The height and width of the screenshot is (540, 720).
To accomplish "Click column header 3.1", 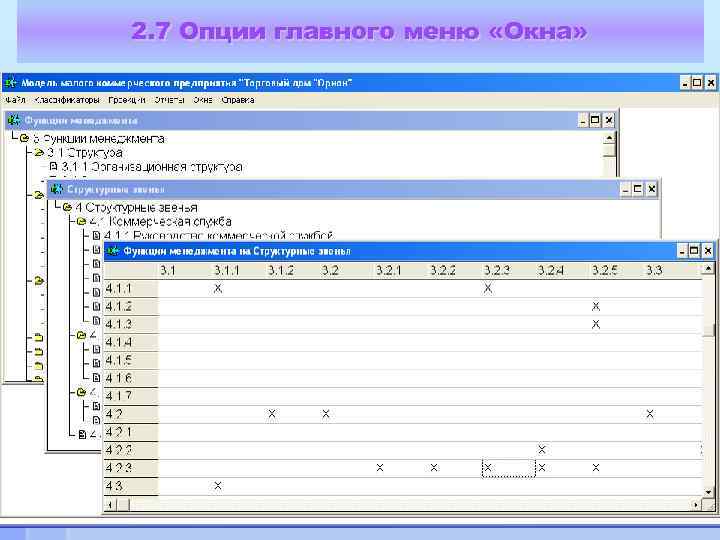I will point(168,270).
